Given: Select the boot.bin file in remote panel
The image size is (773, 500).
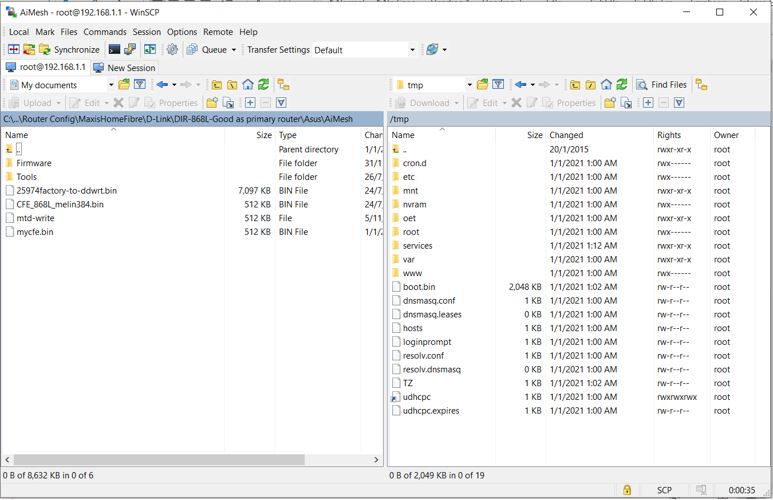Looking at the screenshot, I should pyautogui.click(x=419, y=287).
